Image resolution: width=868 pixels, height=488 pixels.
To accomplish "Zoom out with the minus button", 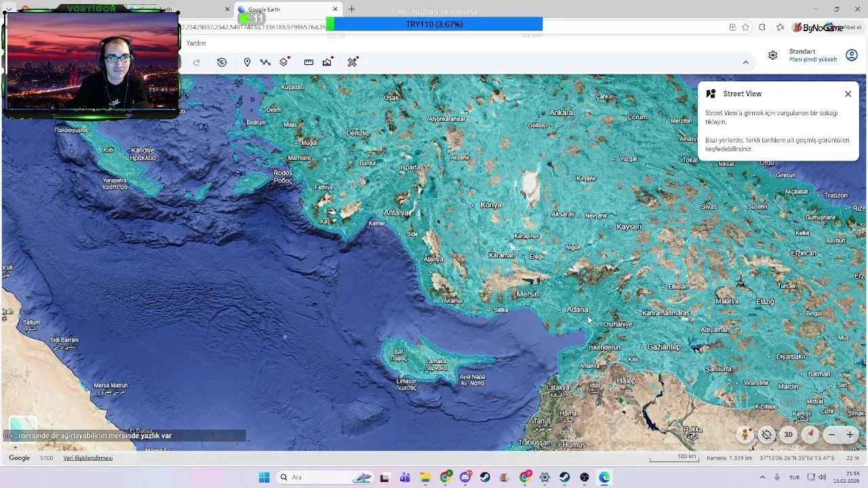I will coord(832,434).
